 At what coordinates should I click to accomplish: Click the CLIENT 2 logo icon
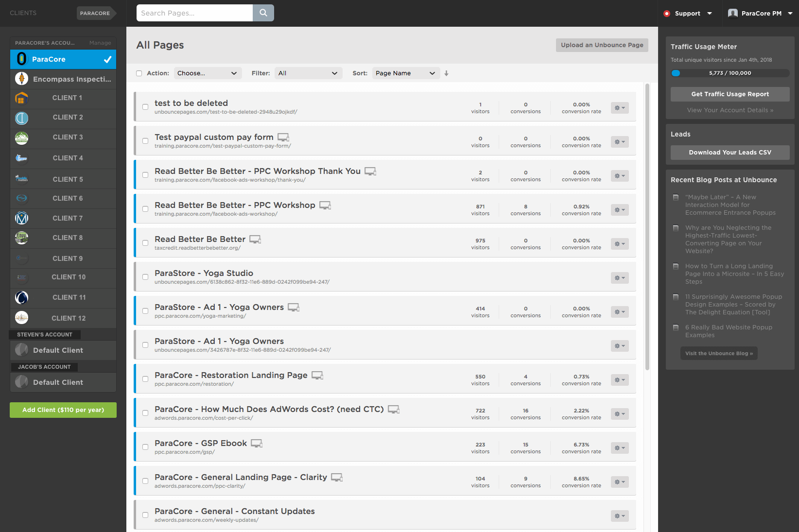pyautogui.click(x=21, y=118)
